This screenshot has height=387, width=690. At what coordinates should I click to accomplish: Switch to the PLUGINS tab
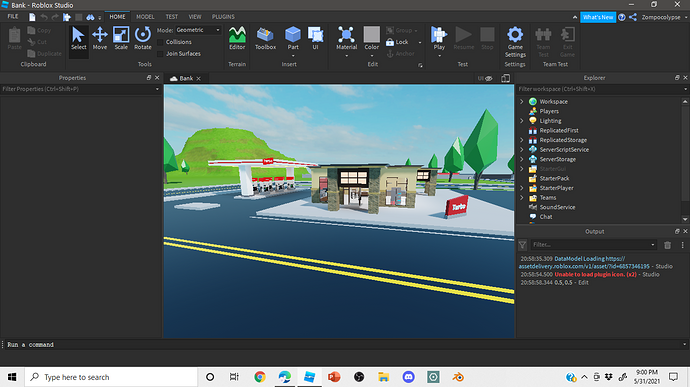coord(223,17)
